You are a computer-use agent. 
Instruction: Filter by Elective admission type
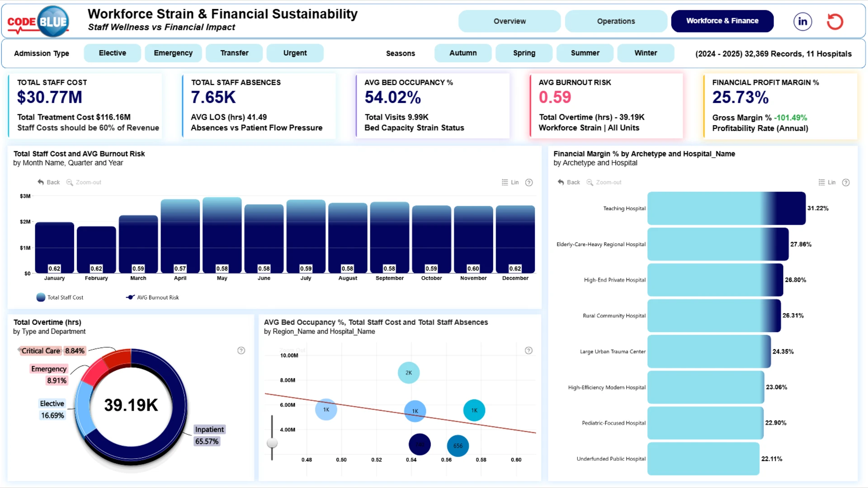pos(113,53)
